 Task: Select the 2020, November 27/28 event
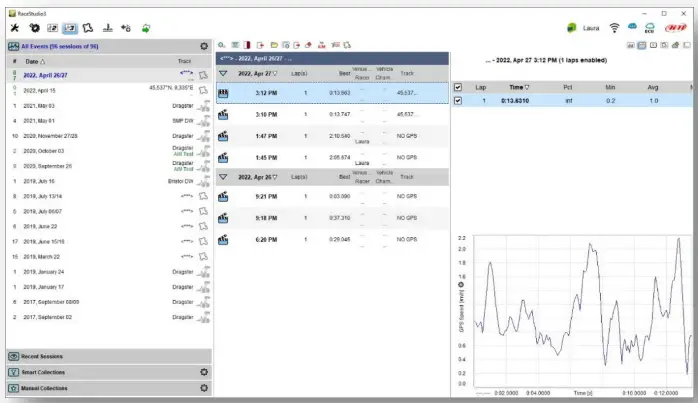(109, 136)
